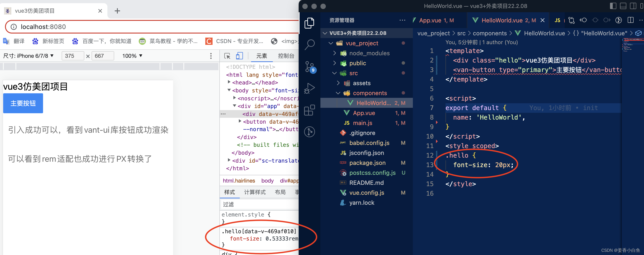Expand the noscript element in DOM tree

[235, 98]
